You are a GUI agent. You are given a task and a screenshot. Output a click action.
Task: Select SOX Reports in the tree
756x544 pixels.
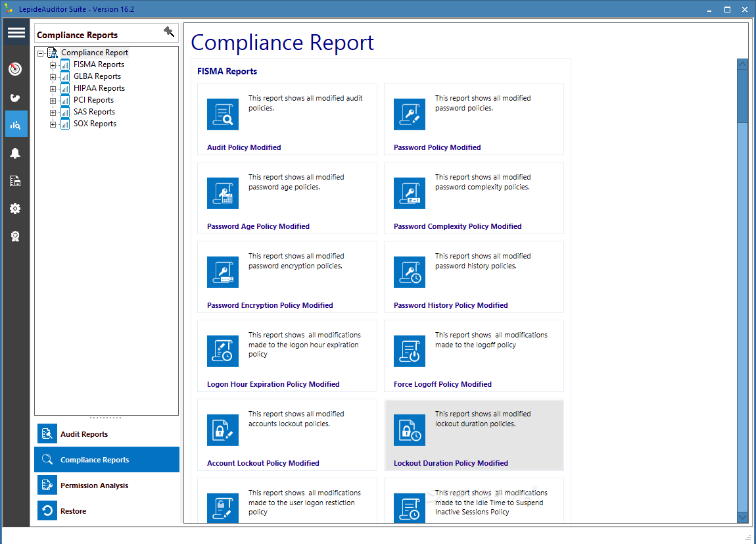click(x=95, y=124)
